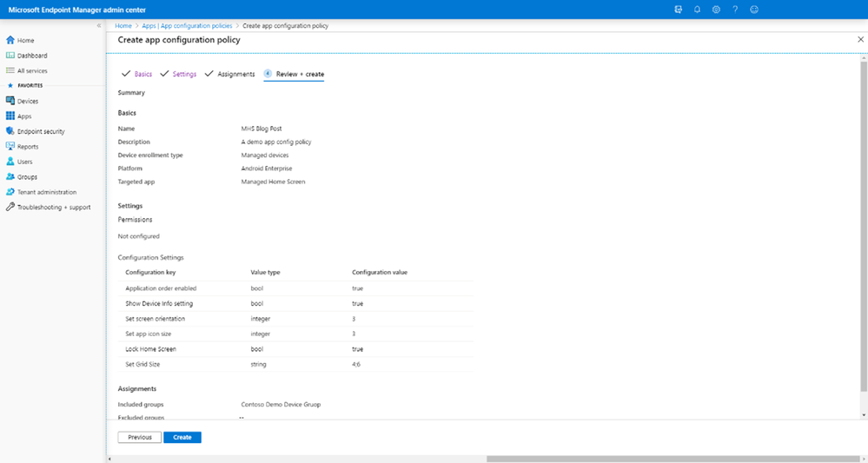Switch to the Assignments step

[235, 74]
